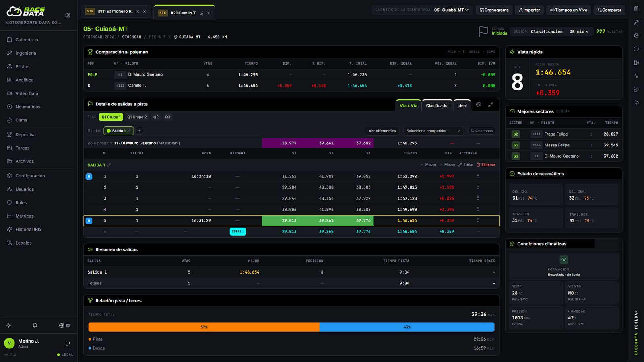Open the fuel pump tool in right toolbar

[x=636, y=62]
